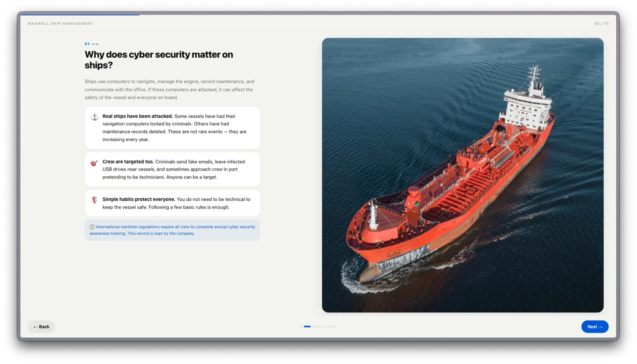This screenshot has width=637, height=364.
Task: Go back with the Back button
Action: pyautogui.click(x=41, y=327)
